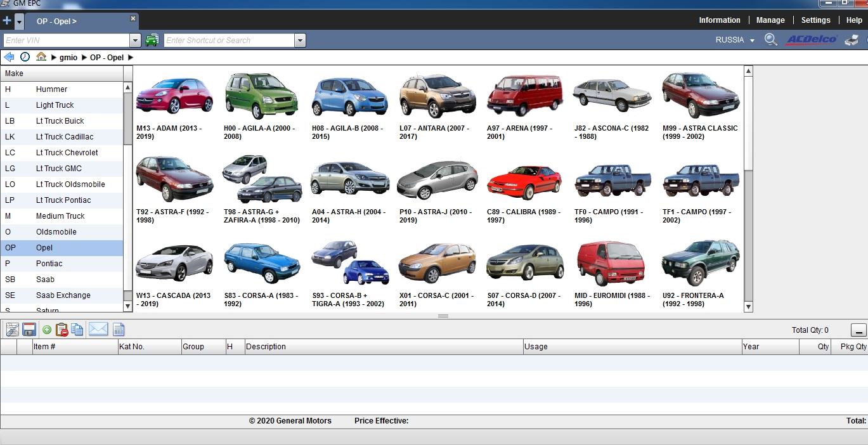Expand the Shortcut or Search dropdown arrow

(x=300, y=41)
